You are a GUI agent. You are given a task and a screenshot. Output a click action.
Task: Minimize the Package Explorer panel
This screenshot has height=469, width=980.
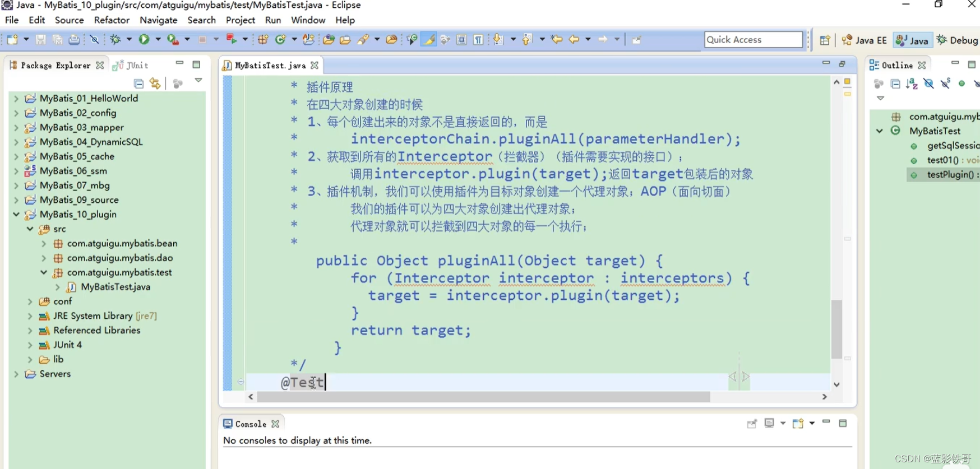(179, 64)
